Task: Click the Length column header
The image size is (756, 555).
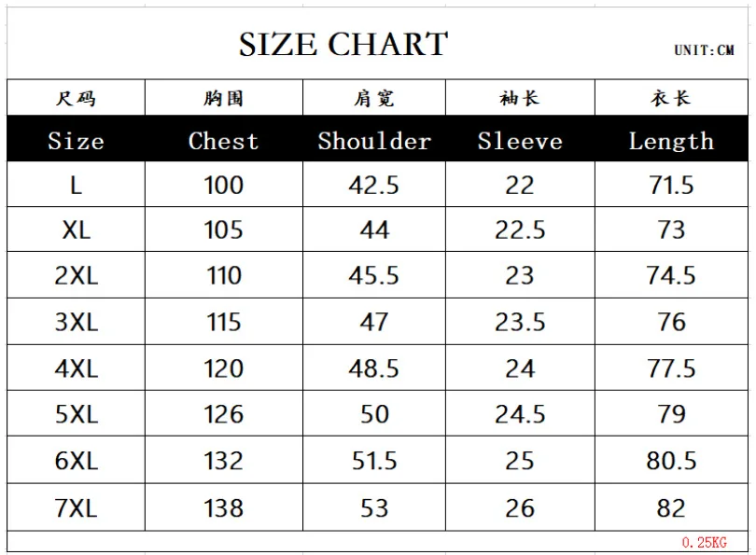Action: (x=671, y=141)
